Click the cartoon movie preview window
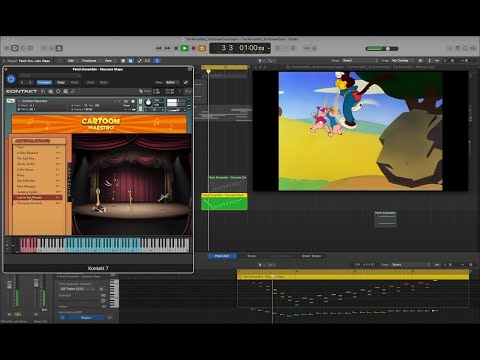The image size is (480, 360). click(361, 131)
